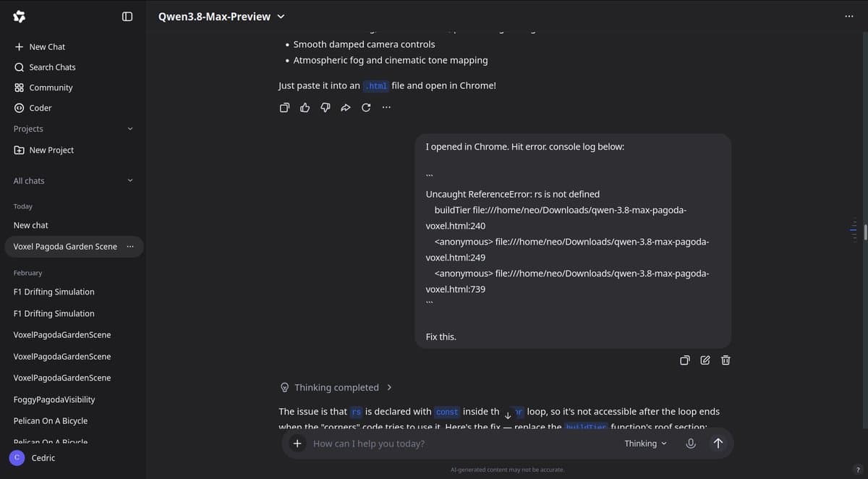Open more actions for the response

(x=386, y=108)
